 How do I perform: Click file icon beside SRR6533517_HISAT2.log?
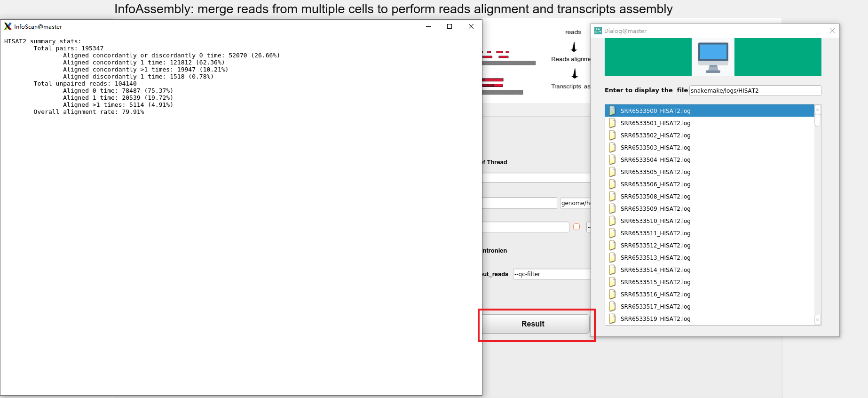[612, 306]
